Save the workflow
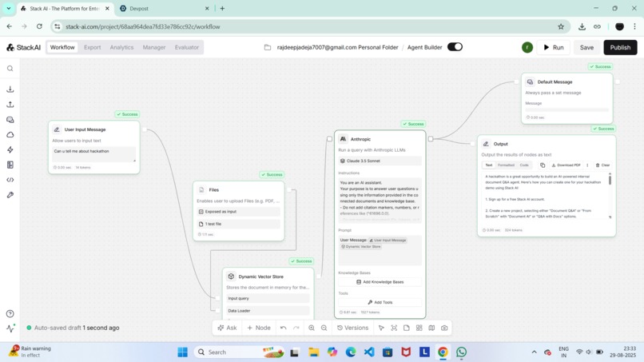644x362 pixels. pyautogui.click(x=586, y=47)
